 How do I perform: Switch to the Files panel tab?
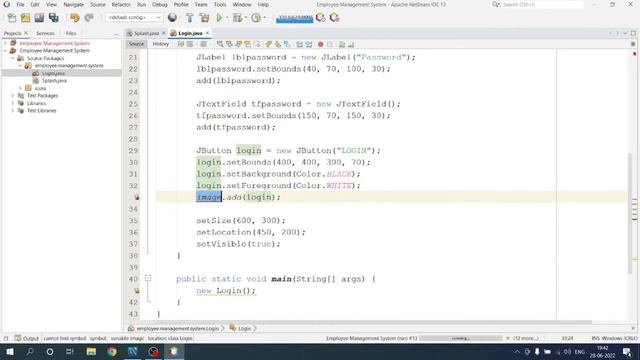pyautogui.click(x=71, y=33)
